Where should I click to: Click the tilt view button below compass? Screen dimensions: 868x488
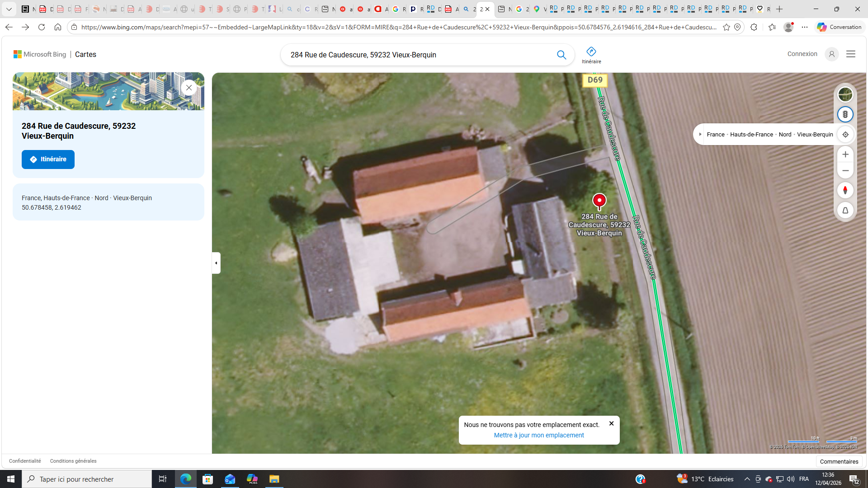pos(845,211)
